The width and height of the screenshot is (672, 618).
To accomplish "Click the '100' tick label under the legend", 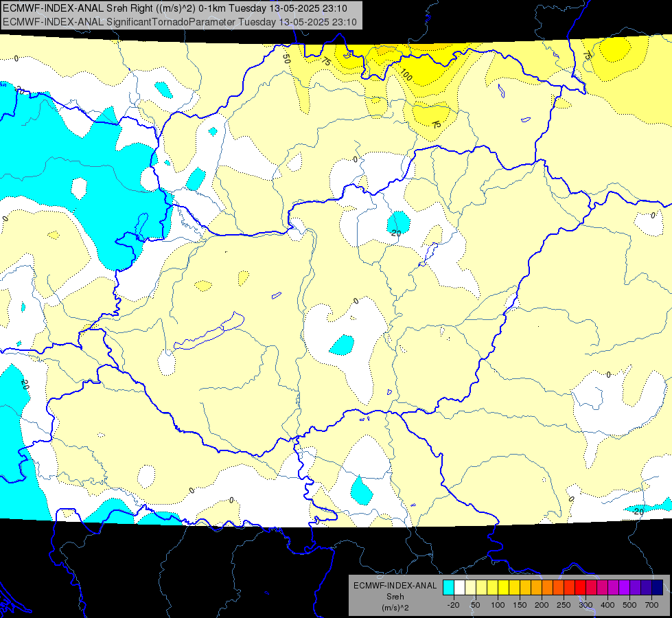I will pos(498,605).
